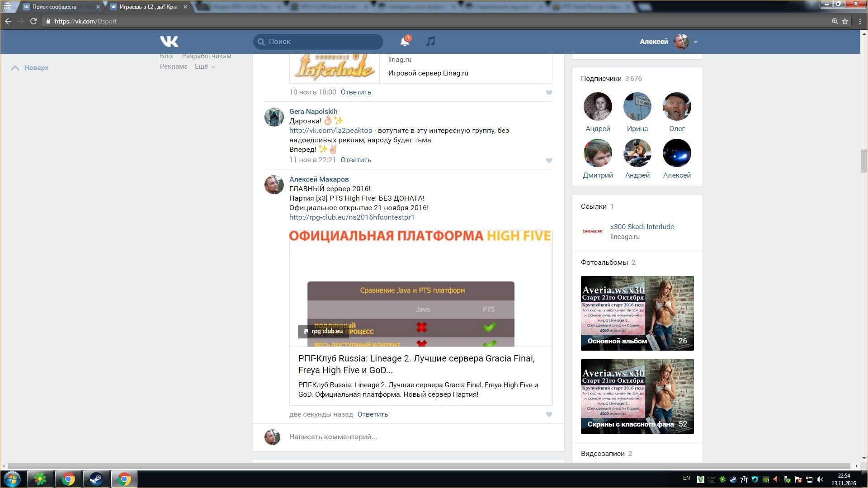Open the rpg-club.eu contest link
868x488 pixels.
click(352, 217)
